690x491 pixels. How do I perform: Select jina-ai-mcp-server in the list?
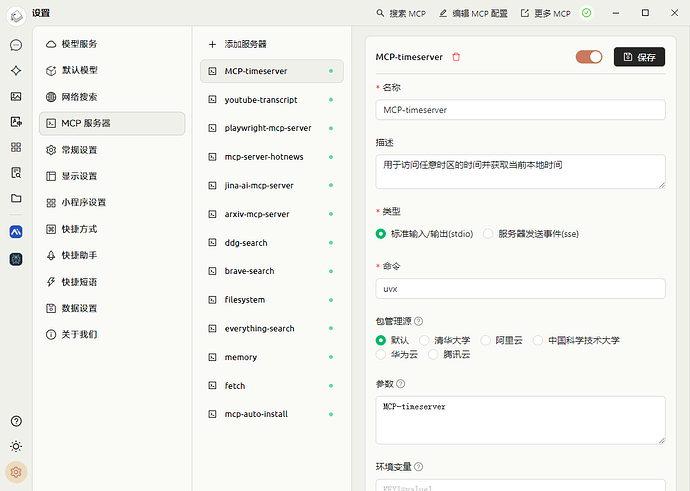pos(272,185)
